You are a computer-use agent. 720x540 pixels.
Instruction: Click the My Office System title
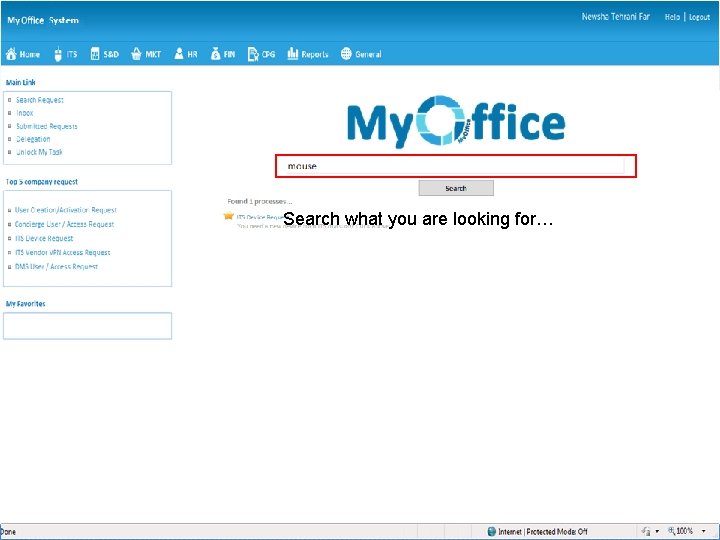tap(43, 20)
